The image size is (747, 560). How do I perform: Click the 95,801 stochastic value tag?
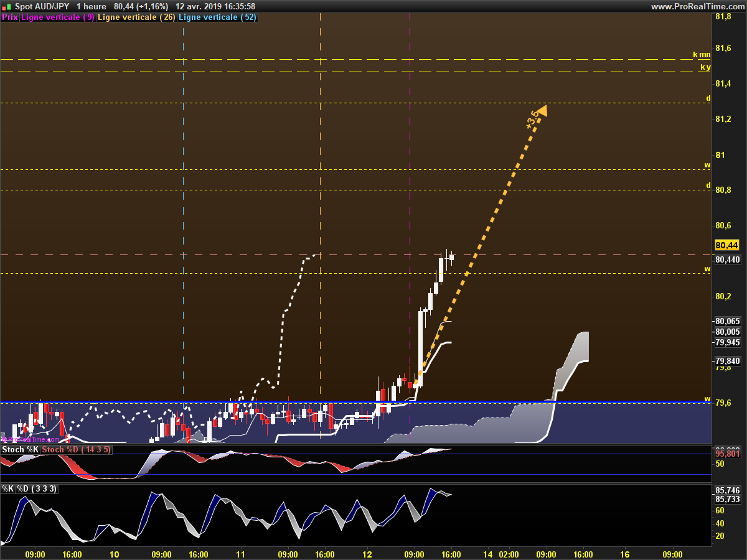pos(728,454)
